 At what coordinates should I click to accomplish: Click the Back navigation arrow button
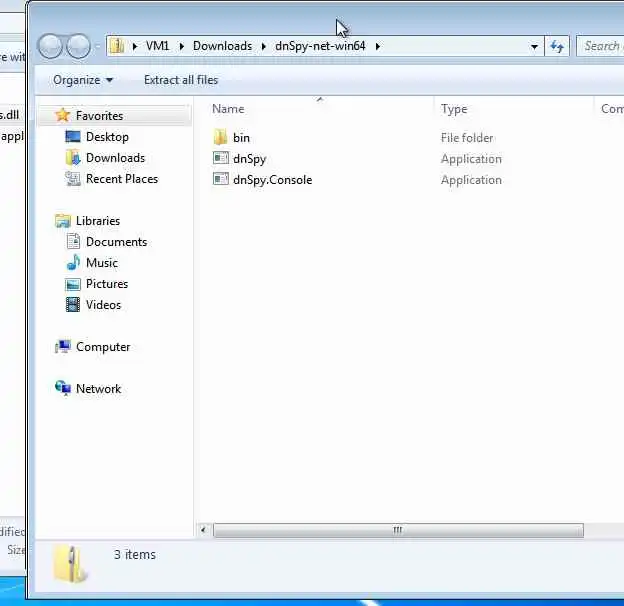pos(51,46)
